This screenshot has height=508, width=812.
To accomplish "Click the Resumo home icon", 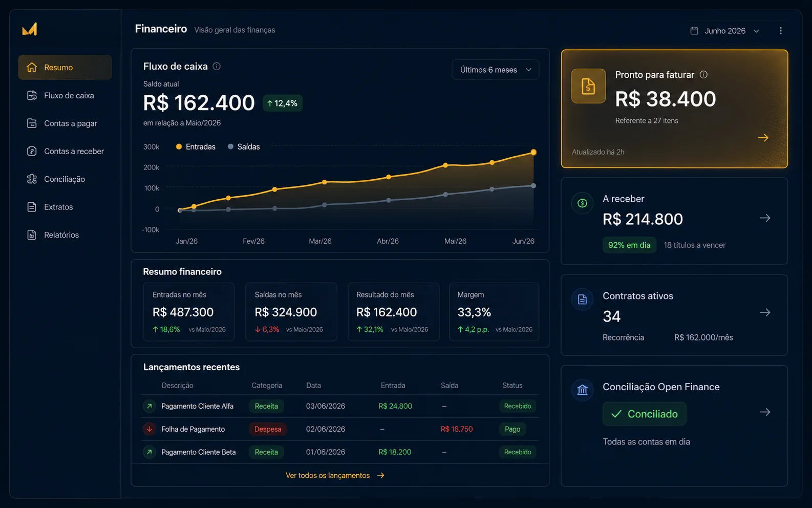I will click(32, 67).
